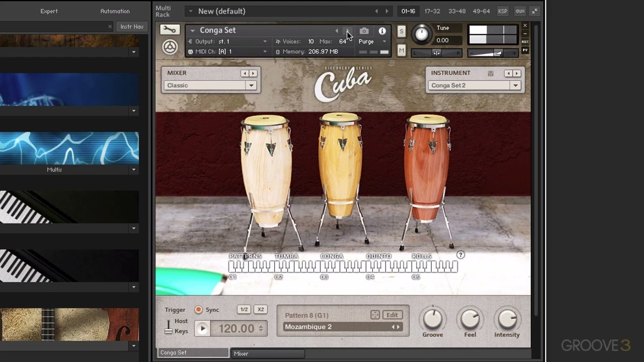Viewport: 644px width, 362px height.
Task: Click the 120.00 tempo field
Action: coord(236,329)
